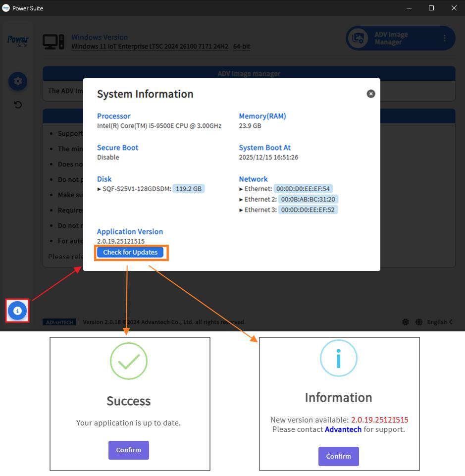Click the Power Suite title bar icon
This screenshot has height=476, width=465.
pos(6,8)
